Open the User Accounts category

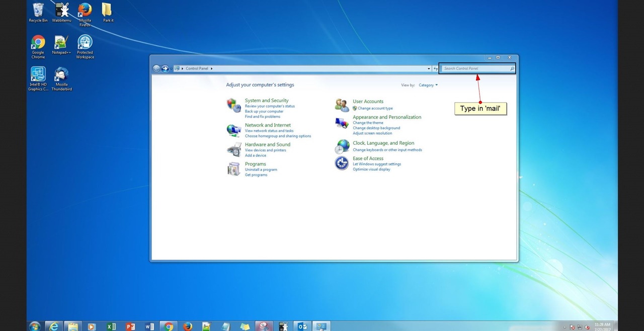click(x=368, y=102)
